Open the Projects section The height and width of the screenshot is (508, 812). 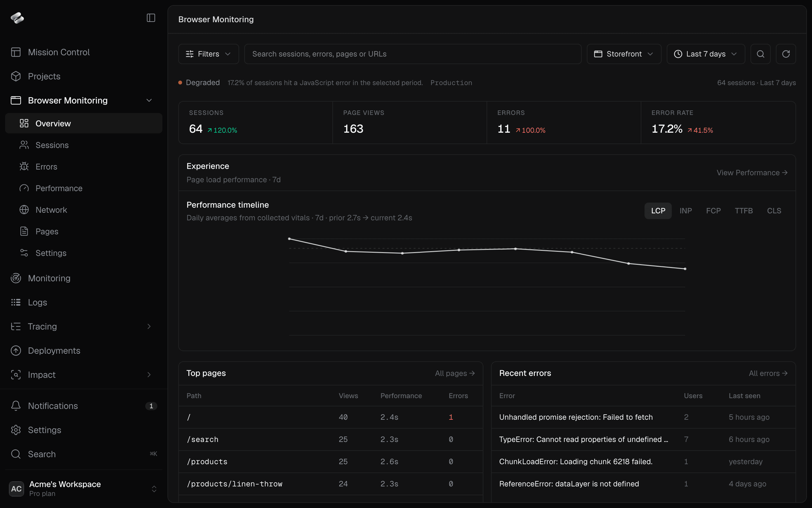pyautogui.click(x=83, y=76)
